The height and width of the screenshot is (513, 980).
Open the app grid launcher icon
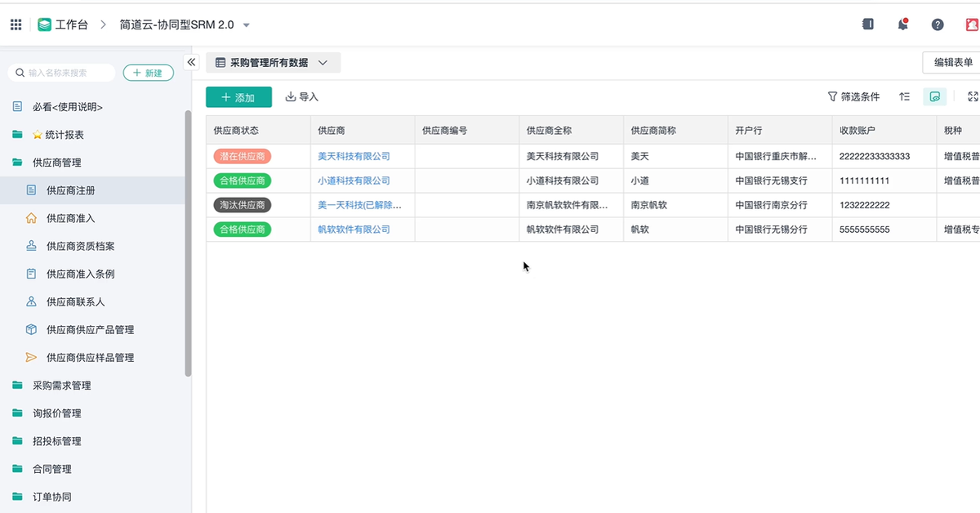click(16, 25)
